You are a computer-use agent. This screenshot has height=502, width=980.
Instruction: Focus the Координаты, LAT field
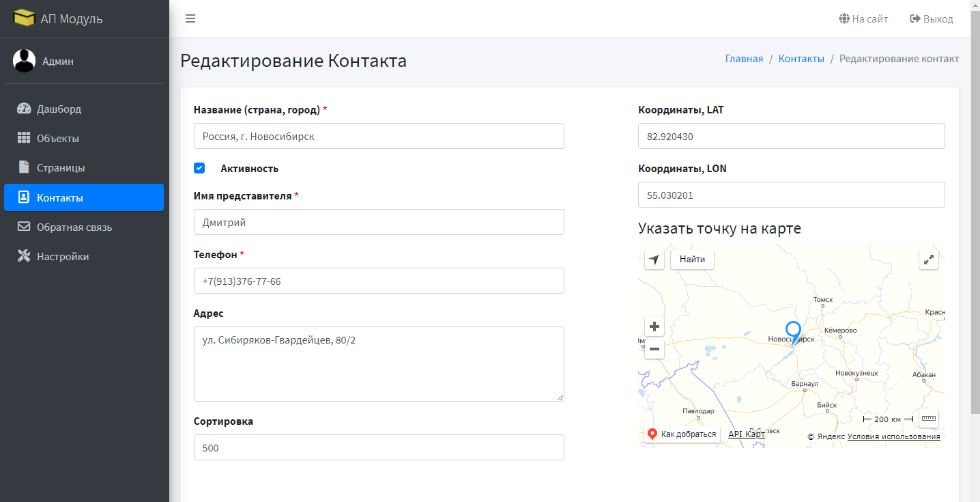[792, 136]
